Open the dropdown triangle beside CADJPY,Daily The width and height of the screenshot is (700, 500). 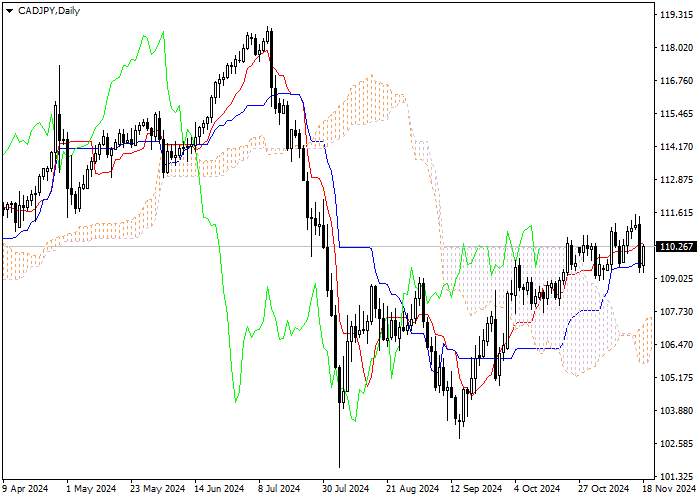click(x=9, y=11)
